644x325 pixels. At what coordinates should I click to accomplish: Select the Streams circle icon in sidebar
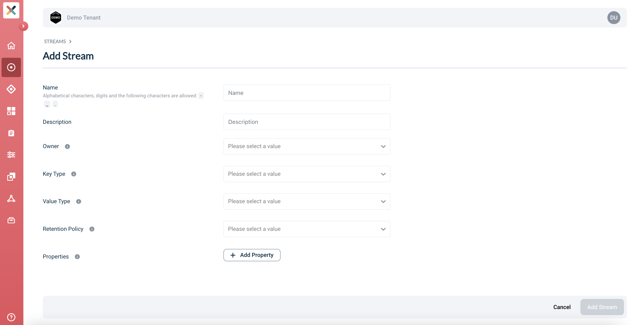pyautogui.click(x=11, y=67)
